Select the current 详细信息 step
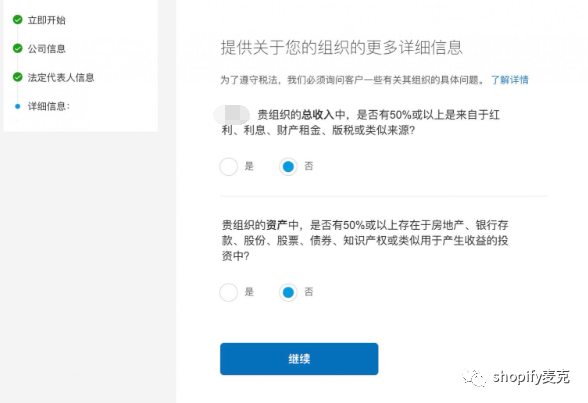Screen dimensions: 588x403 pyautogui.click(x=49, y=106)
